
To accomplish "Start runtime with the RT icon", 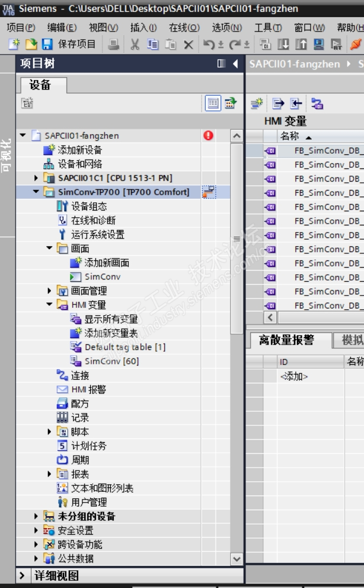I will click(x=336, y=45).
